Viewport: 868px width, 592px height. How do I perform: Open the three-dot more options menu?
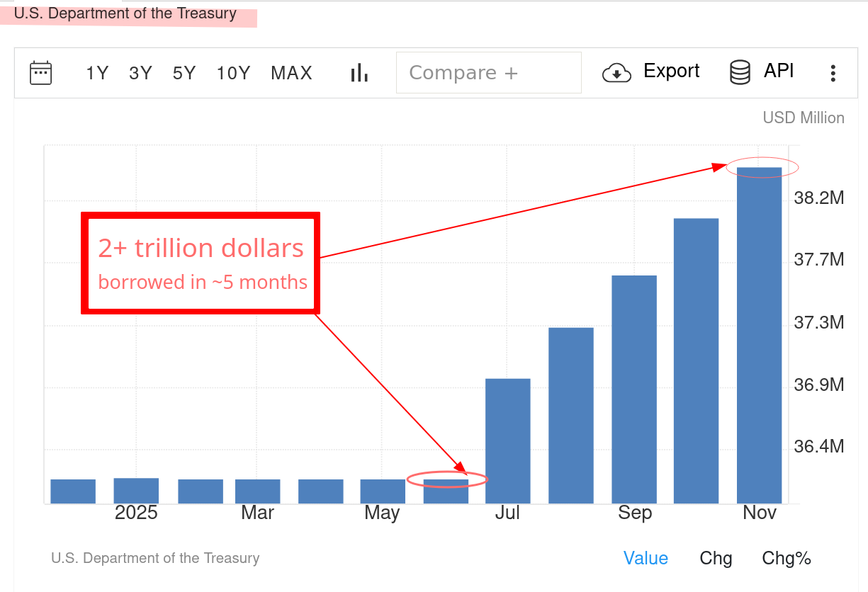click(x=833, y=73)
